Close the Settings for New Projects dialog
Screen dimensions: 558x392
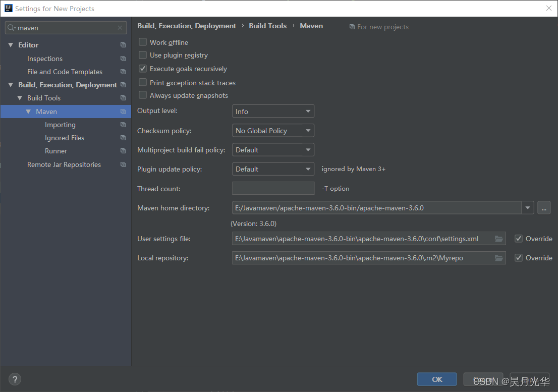pyautogui.click(x=549, y=8)
